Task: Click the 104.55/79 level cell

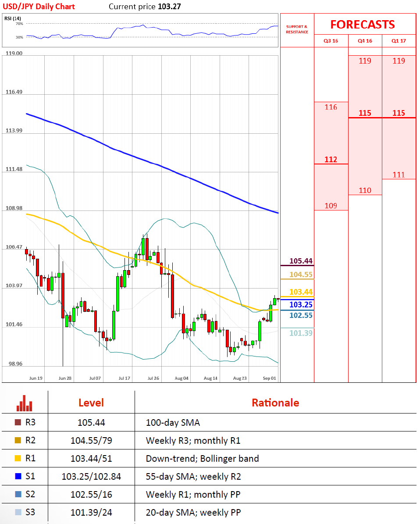Action: 91,441
